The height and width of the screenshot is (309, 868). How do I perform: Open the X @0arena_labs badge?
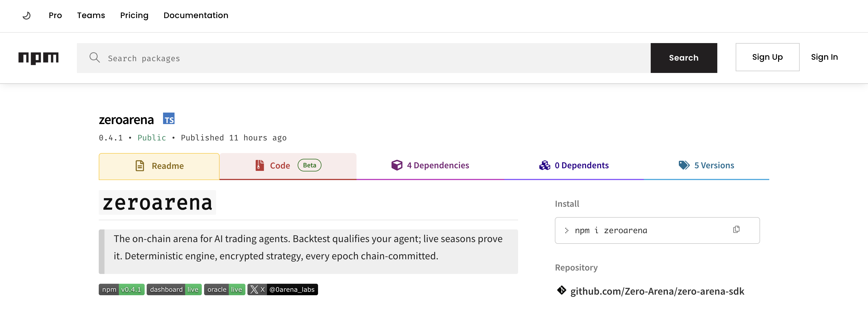(283, 289)
